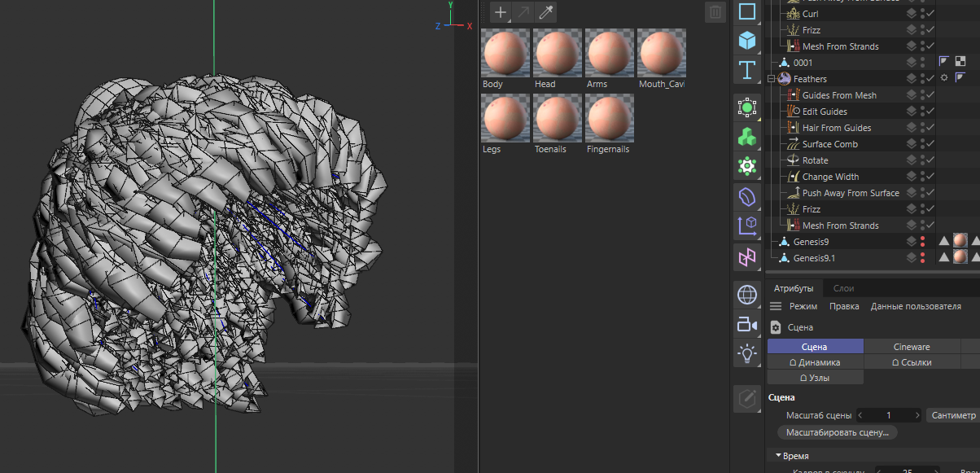The image size is (980, 473).
Task: Switch to the Слои tab
Action: [844, 288]
